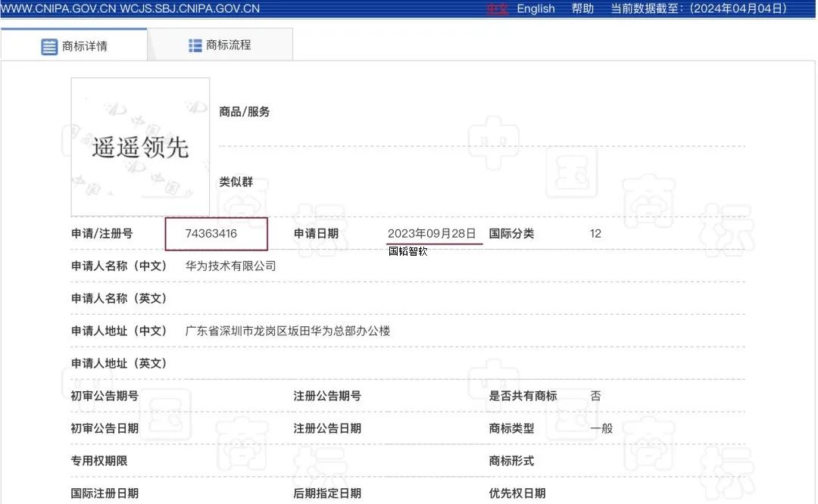This screenshot has width=818, height=504.
Task: Click the 专用权期限 label
Action: [x=99, y=461]
